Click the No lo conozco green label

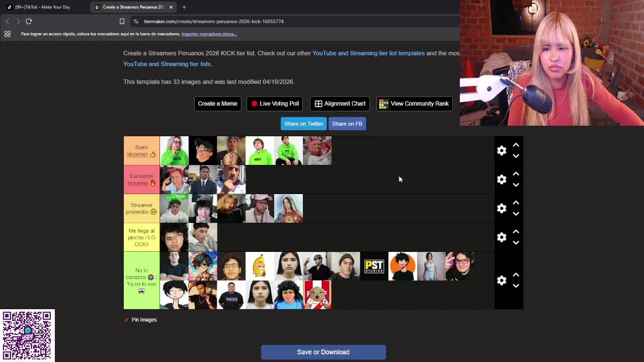tap(141, 281)
